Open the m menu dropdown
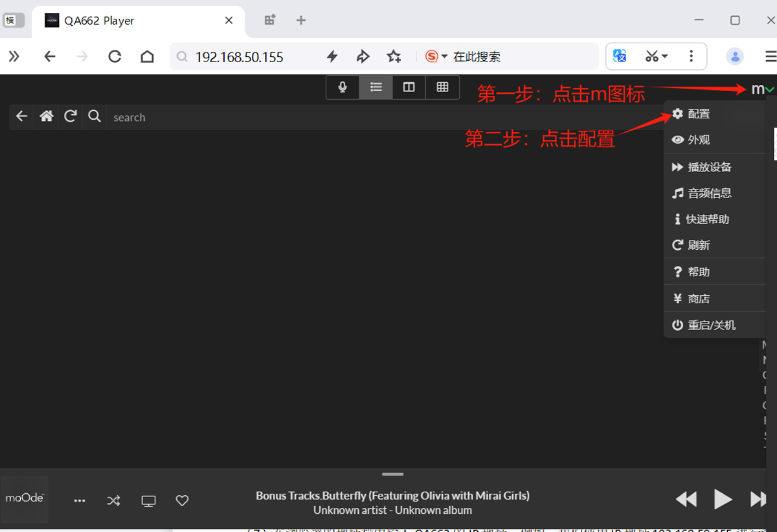This screenshot has width=777, height=532. (761, 89)
